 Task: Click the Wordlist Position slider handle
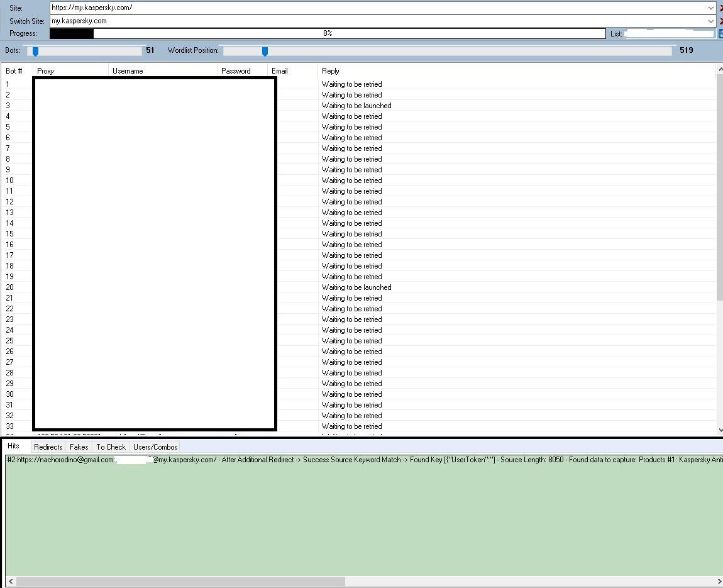(x=265, y=51)
